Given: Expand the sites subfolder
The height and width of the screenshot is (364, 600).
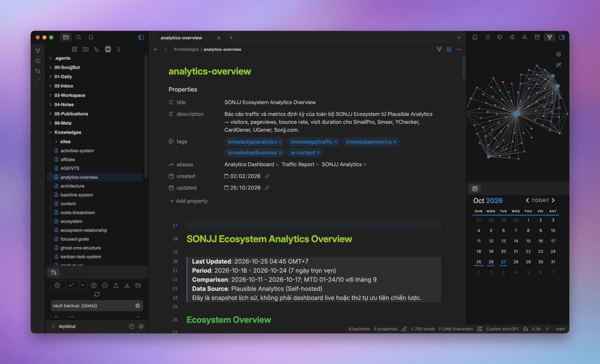Looking at the screenshot, I should click(x=56, y=141).
